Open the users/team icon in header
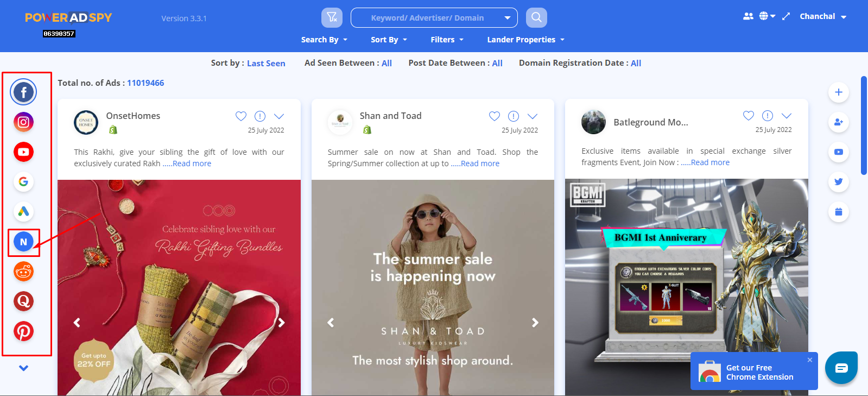Screen dimensions: 868x396 [748, 16]
